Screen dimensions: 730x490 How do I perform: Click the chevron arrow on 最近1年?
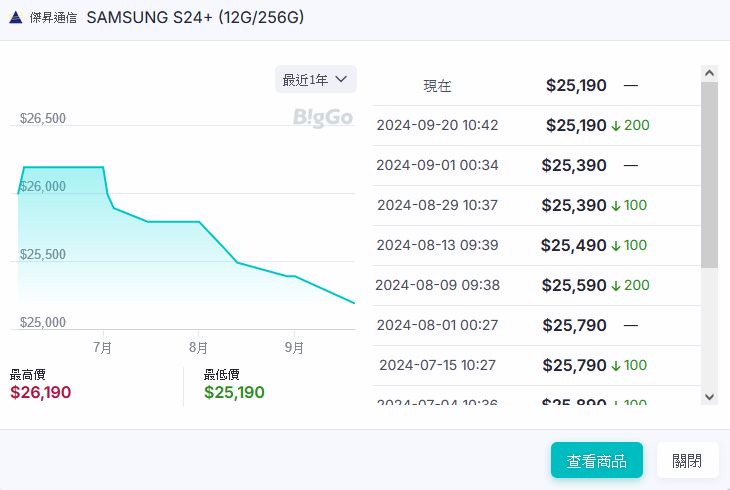click(341, 79)
